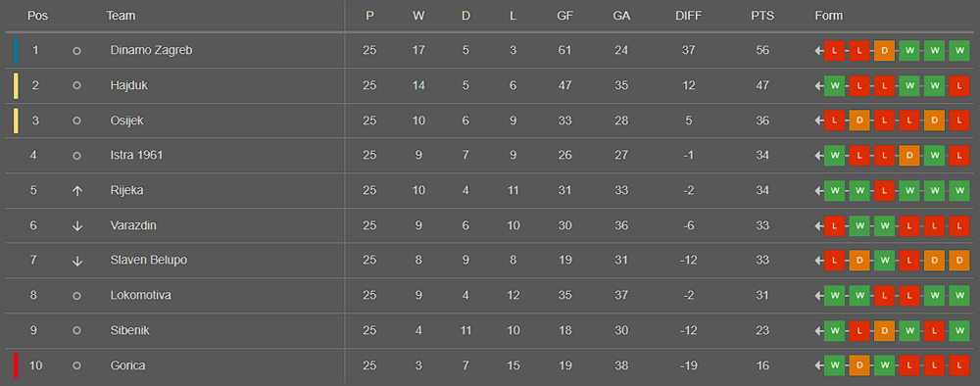The height and width of the screenshot is (386, 980).
Task: Click Gorica's orange D form badge
Action: point(858,365)
